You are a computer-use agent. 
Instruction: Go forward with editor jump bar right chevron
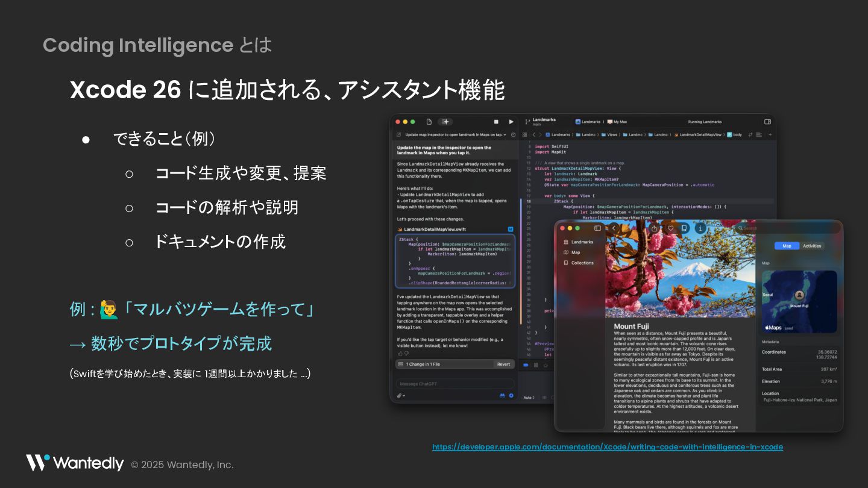tap(540, 135)
